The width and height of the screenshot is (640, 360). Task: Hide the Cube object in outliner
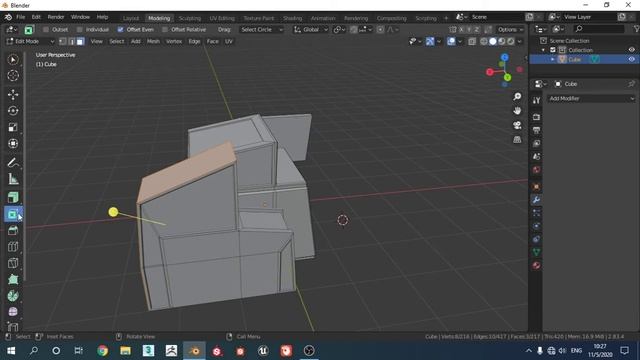(x=631, y=59)
